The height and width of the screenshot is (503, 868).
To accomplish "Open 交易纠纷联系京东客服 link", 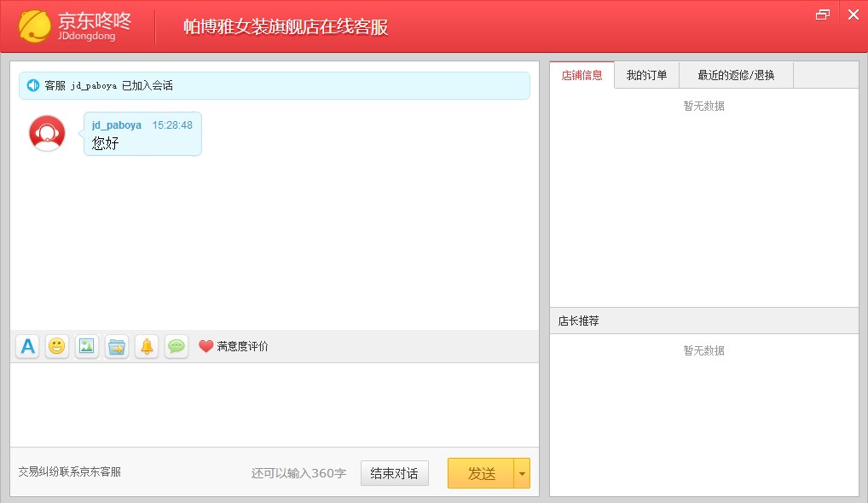I will (70, 471).
